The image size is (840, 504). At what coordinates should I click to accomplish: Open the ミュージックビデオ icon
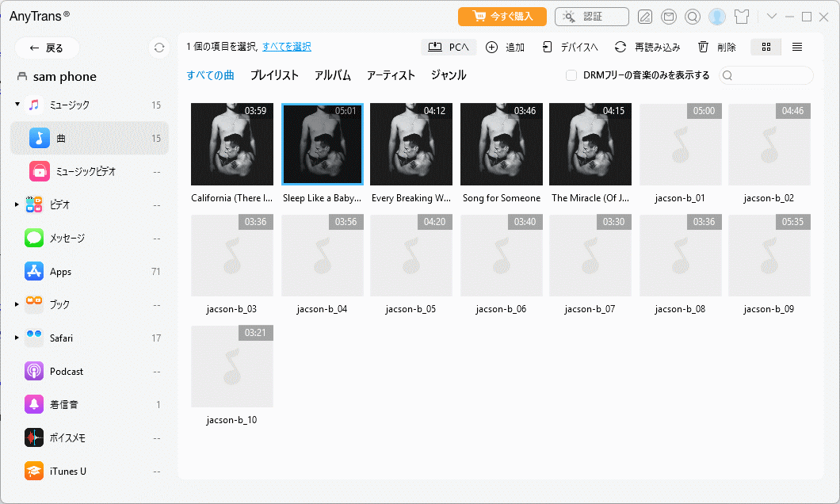coord(40,171)
